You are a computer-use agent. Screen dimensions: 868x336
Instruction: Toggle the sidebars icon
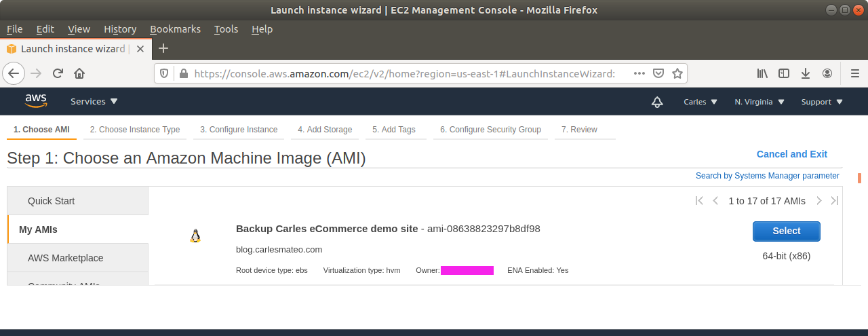784,73
